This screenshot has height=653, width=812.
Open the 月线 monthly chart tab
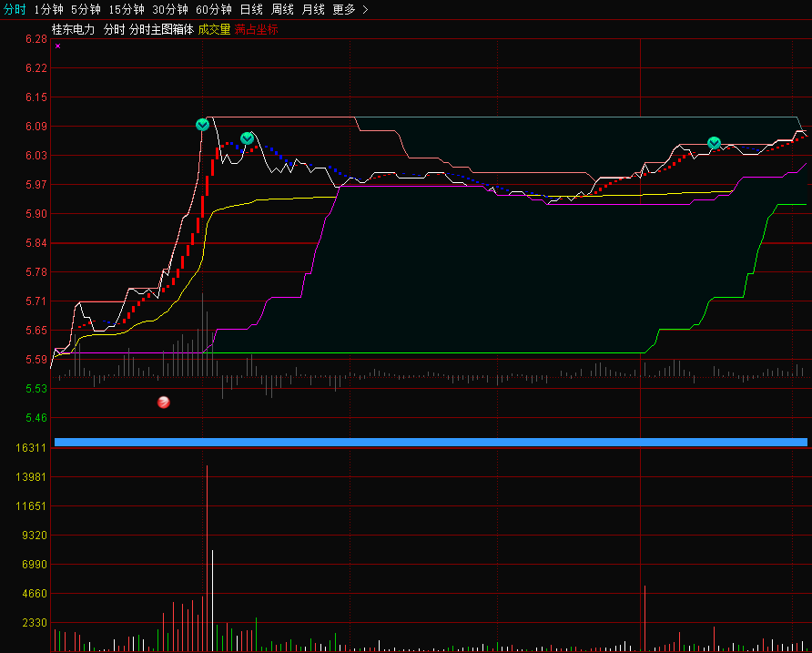coord(313,9)
